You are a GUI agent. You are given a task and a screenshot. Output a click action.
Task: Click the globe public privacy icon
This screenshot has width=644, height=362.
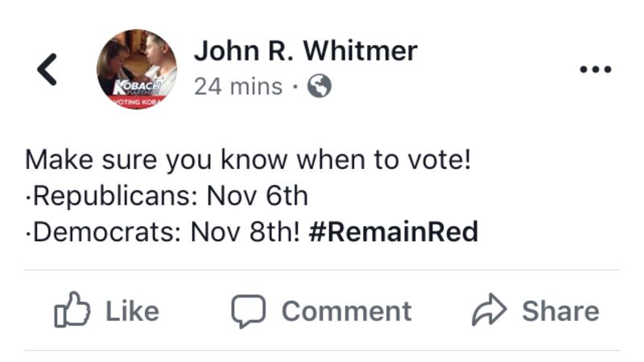(320, 86)
